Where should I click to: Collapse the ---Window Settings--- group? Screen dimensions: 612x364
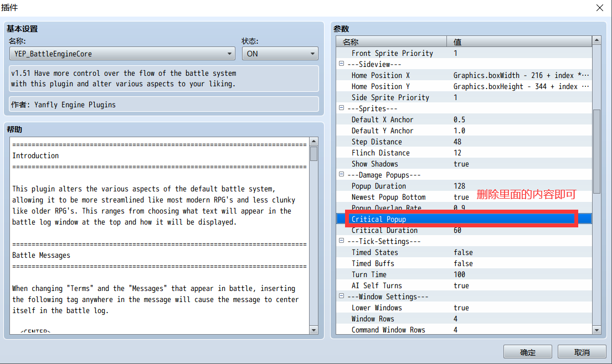342,296
